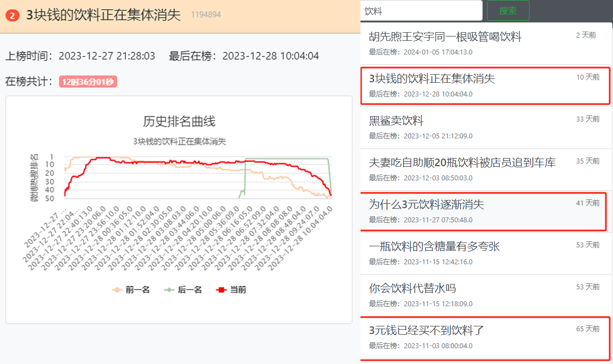Open result 3块钱的饮料正在集体消失
Viewport: 613px width, 364px height.
[485, 86]
